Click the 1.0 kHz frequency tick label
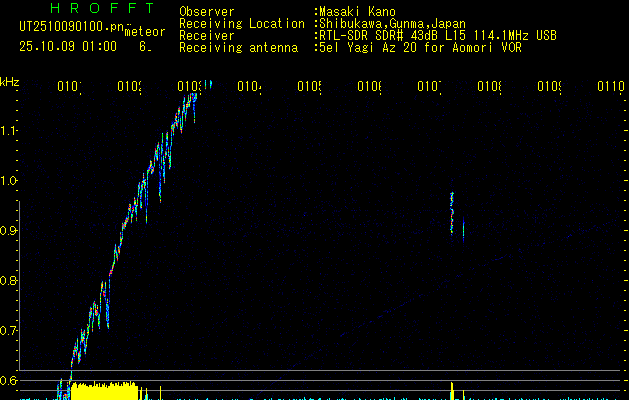Screen dimensions: 629x400 (9, 181)
